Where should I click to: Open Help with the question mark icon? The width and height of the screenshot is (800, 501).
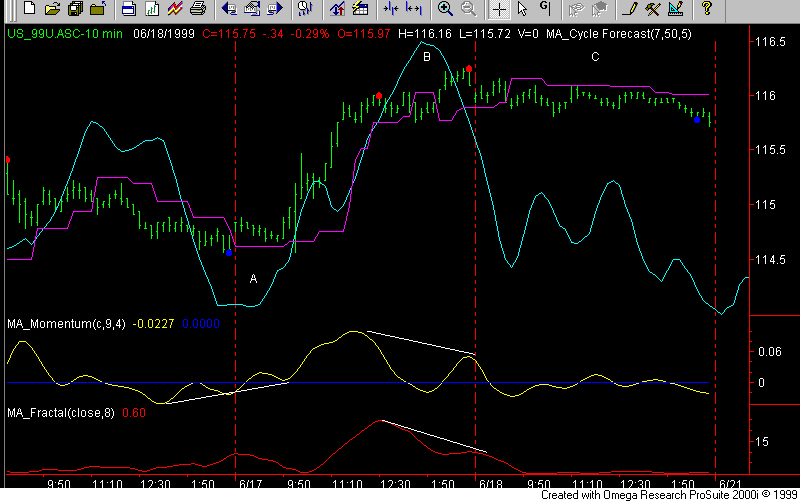click(706, 10)
